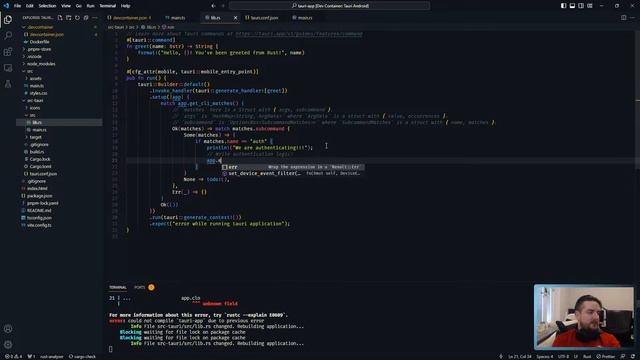The image size is (640, 360).
Task: Open the Search view in activity bar
Action: pos(8,36)
